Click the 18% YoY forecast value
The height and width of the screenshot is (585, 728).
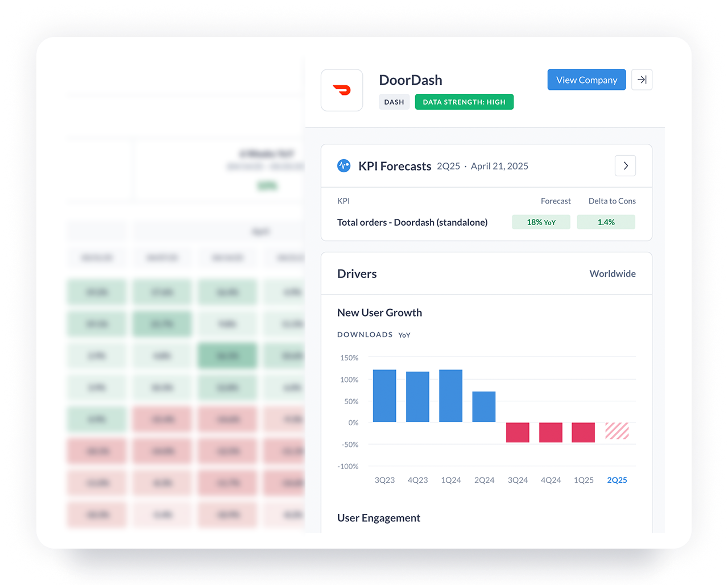click(541, 222)
